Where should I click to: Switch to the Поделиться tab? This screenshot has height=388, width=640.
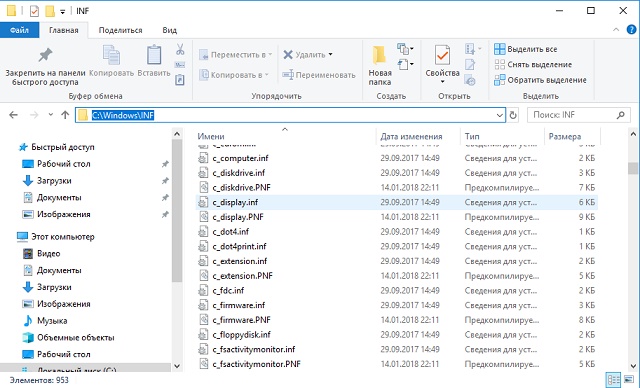point(120,30)
